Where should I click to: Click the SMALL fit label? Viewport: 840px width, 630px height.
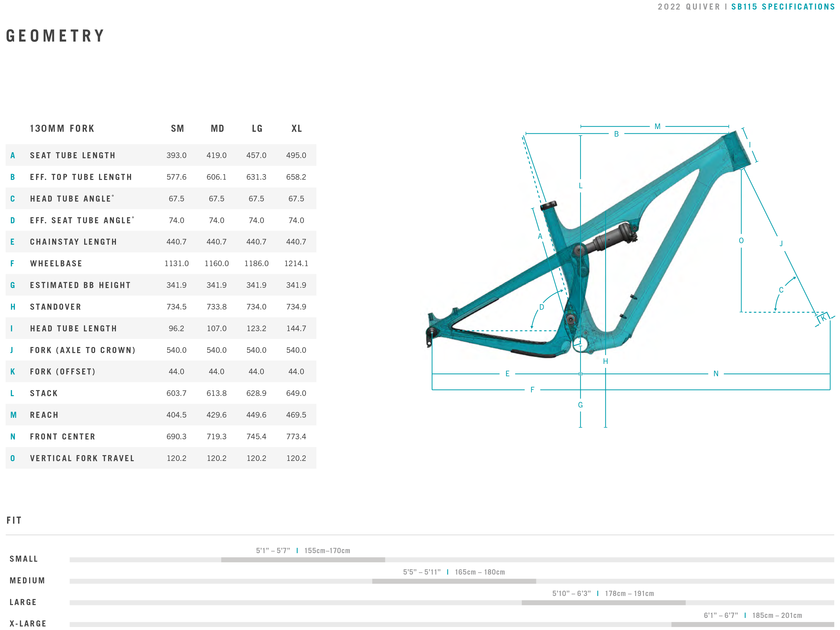click(x=24, y=559)
